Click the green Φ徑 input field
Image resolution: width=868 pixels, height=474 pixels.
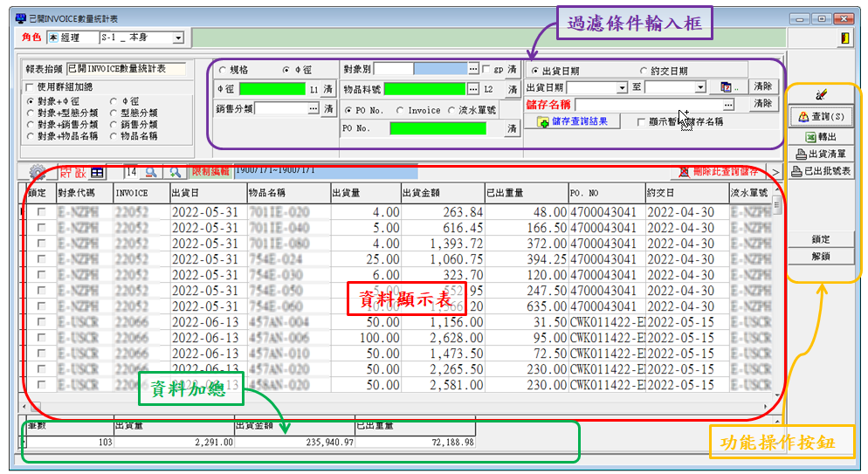point(271,89)
